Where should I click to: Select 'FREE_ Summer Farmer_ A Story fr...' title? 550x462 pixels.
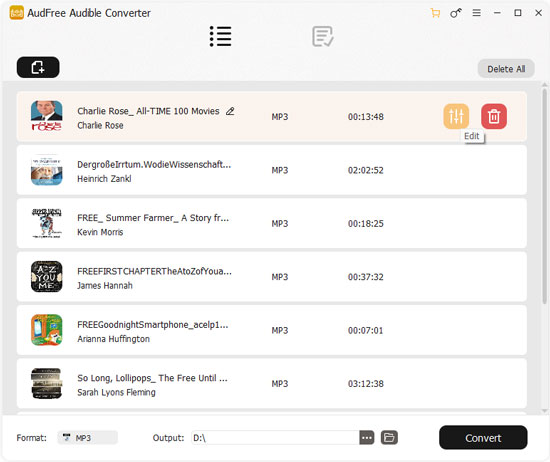click(x=153, y=218)
